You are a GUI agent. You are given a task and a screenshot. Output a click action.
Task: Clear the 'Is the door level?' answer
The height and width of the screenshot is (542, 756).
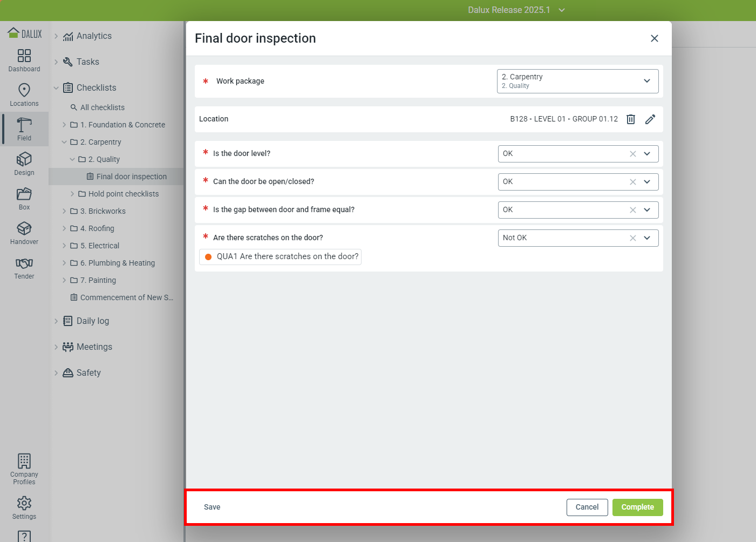pyautogui.click(x=633, y=154)
